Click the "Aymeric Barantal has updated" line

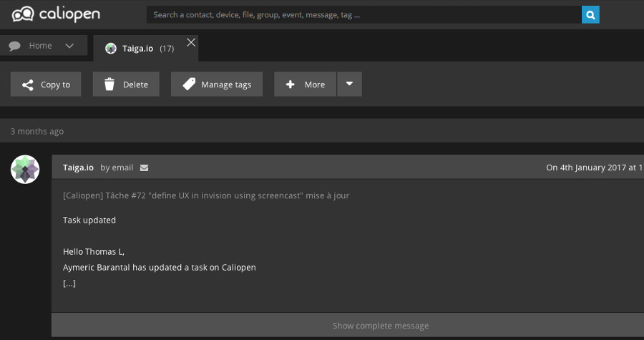(x=160, y=267)
